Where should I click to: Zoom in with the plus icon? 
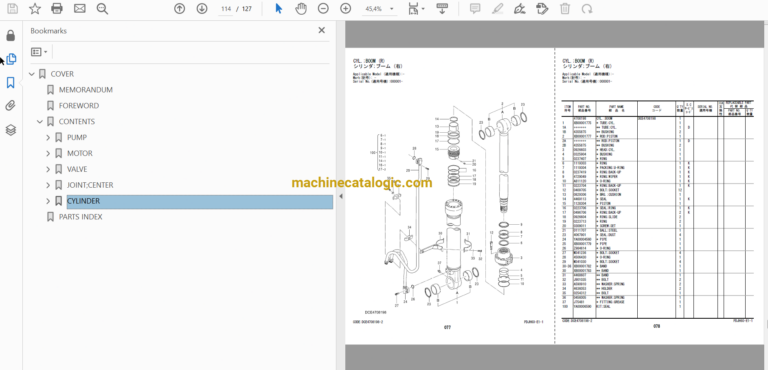click(x=346, y=8)
